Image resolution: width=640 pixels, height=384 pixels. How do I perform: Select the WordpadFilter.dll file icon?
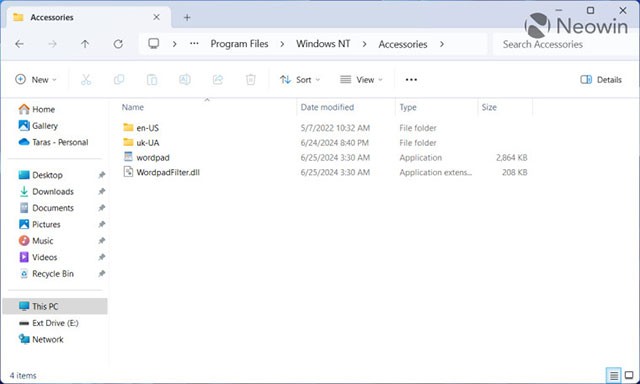[128, 172]
